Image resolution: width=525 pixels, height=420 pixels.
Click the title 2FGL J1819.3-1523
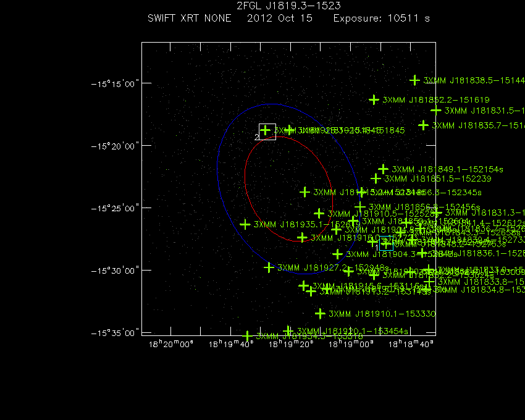[288, 6]
